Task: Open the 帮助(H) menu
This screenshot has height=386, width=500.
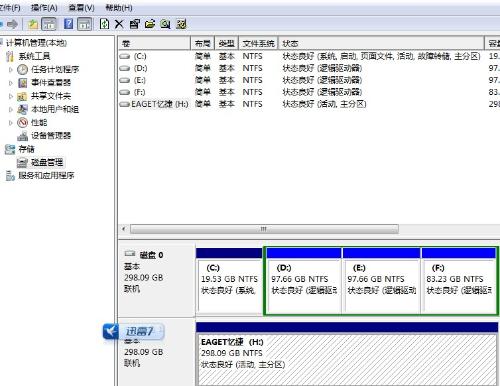Action: pyautogui.click(x=119, y=7)
